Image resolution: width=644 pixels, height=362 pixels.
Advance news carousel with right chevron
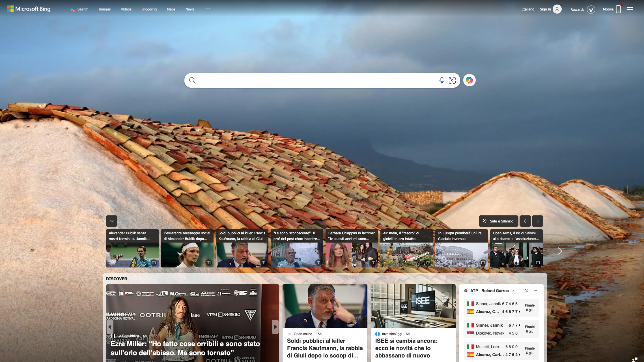(x=559, y=251)
